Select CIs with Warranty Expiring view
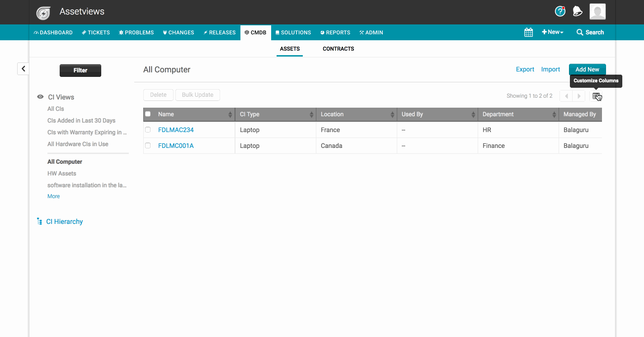Viewport: 644px width, 337px height. click(87, 133)
